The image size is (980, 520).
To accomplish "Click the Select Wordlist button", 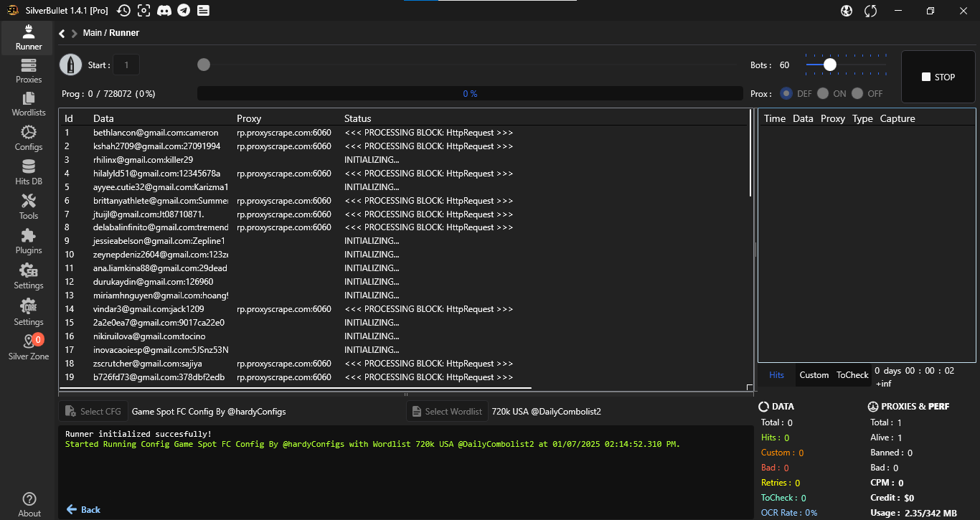I will point(446,412).
